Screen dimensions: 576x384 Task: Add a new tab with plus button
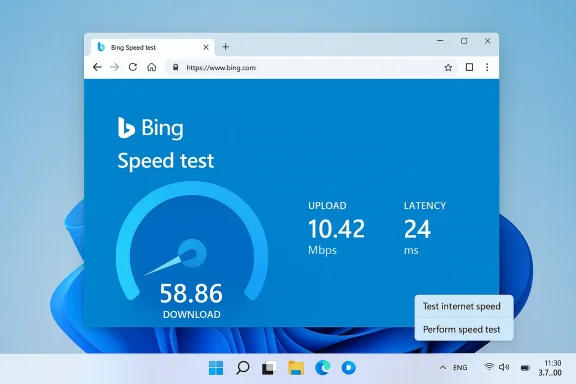click(226, 47)
